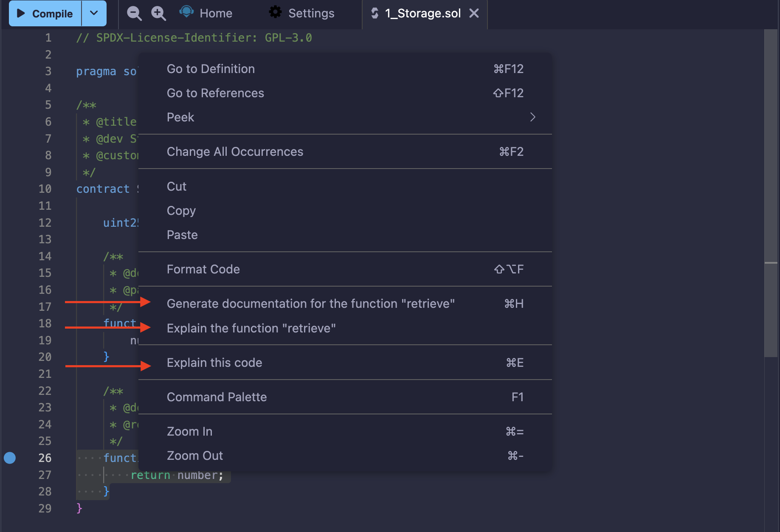Click the Settings gear icon
The image size is (780, 532).
275,12
